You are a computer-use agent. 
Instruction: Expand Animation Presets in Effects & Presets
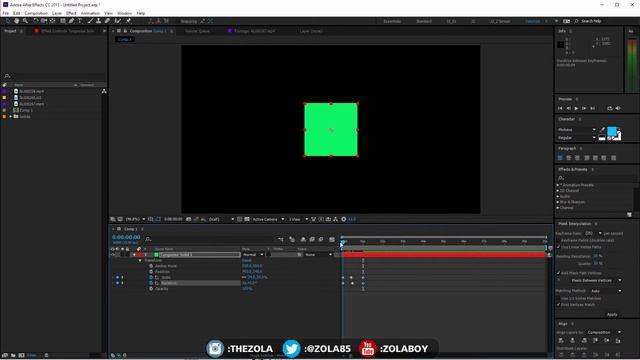click(558, 185)
